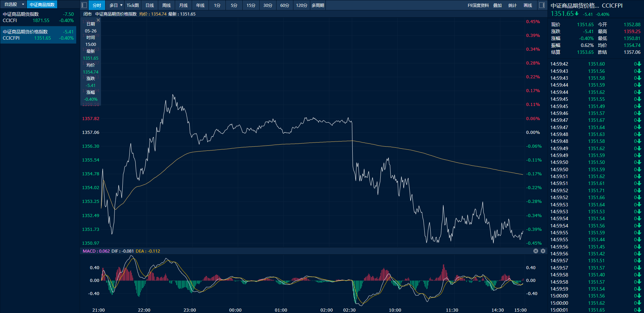Image resolution: width=644 pixels, height=313 pixels.
Task: Open the 统计 statistics tool
Action: click(x=512, y=5)
